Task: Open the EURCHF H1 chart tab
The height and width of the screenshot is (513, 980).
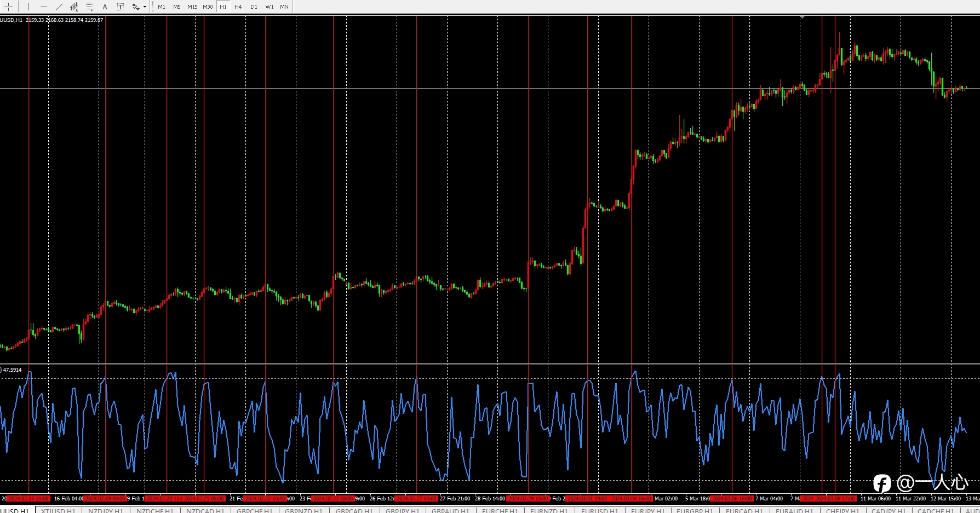Action: coord(500,510)
